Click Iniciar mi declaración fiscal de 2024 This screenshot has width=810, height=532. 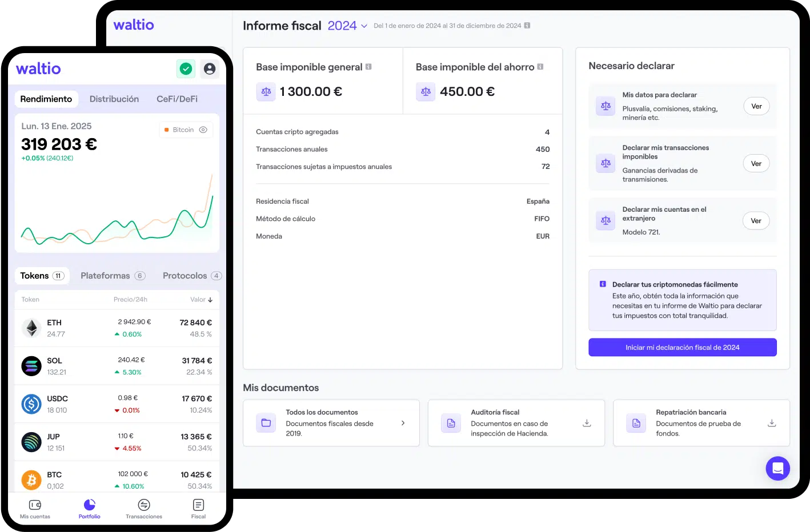(682, 348)
